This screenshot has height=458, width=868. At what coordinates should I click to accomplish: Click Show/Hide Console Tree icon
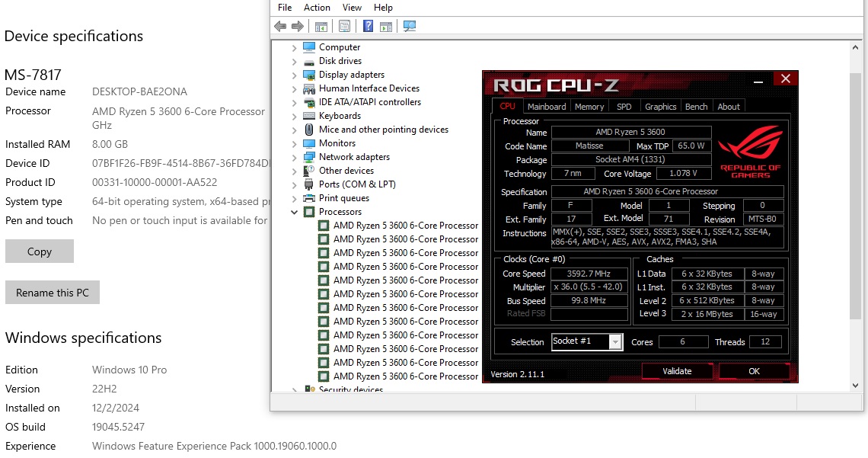point(321,27)
